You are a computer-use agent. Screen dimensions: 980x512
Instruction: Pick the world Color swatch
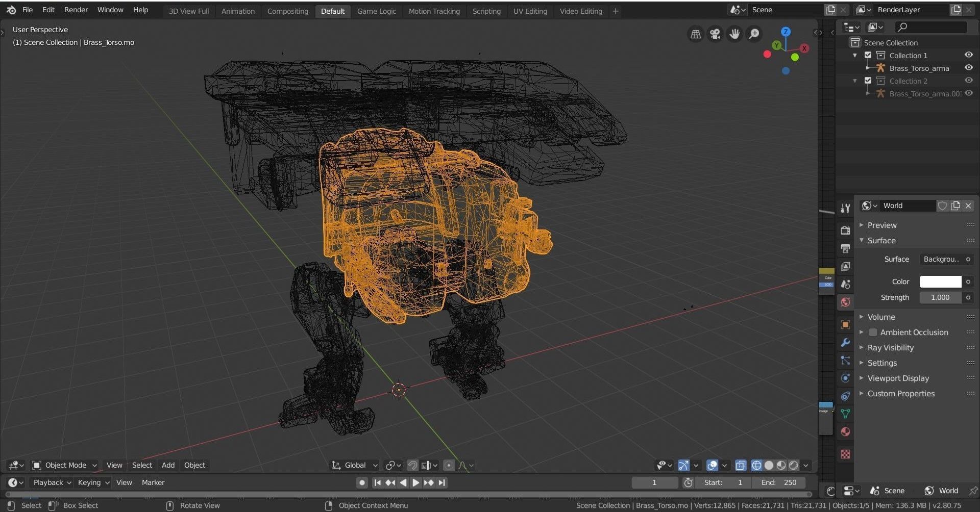pos(940,281)
